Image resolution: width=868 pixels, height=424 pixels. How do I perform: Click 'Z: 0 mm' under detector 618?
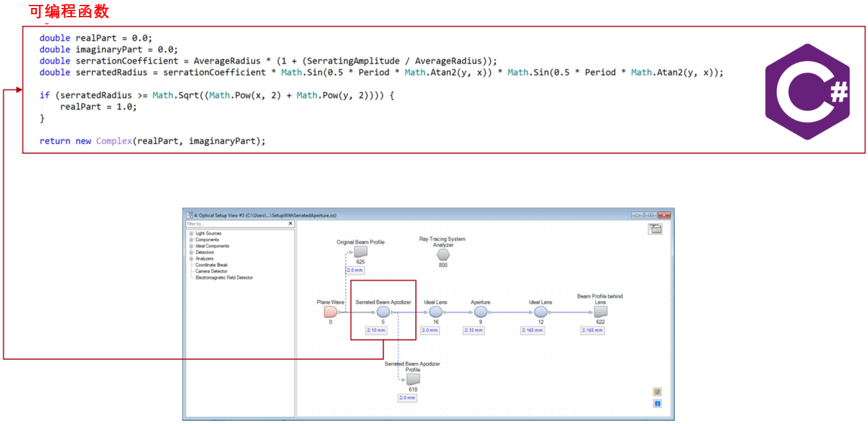point(407,397)
